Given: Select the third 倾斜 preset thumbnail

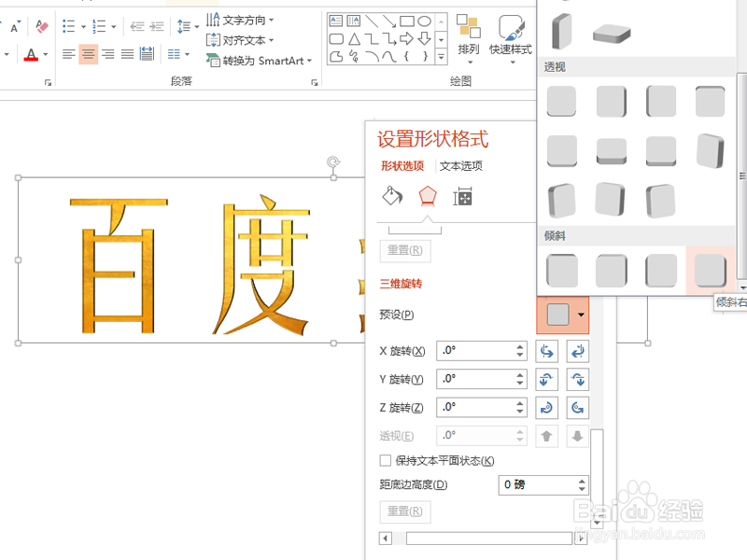Looking at the screenshot, I should tap(661, 270).
